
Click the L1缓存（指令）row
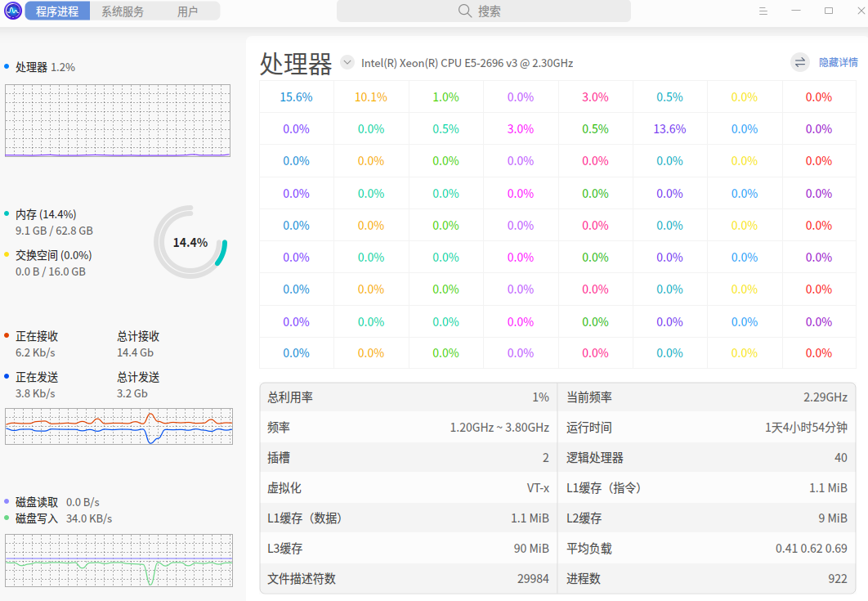pyautogui.click(x=706, y=488)
